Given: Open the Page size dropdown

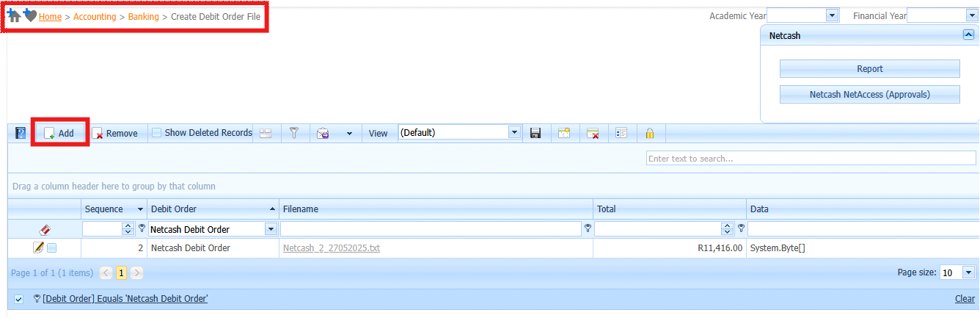Looking at the screenshot, I should (969, 272).
